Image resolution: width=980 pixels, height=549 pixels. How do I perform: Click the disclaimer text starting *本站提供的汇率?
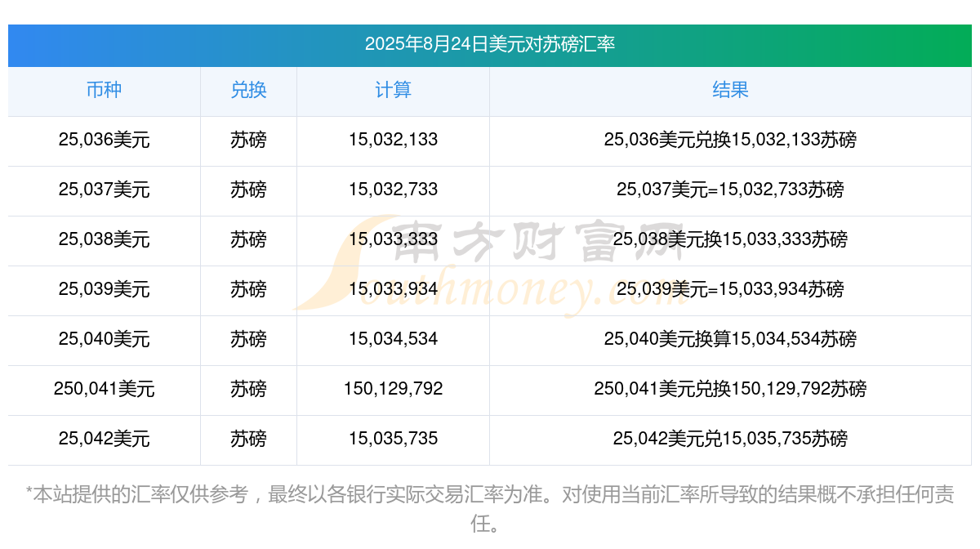pos(490,508)
